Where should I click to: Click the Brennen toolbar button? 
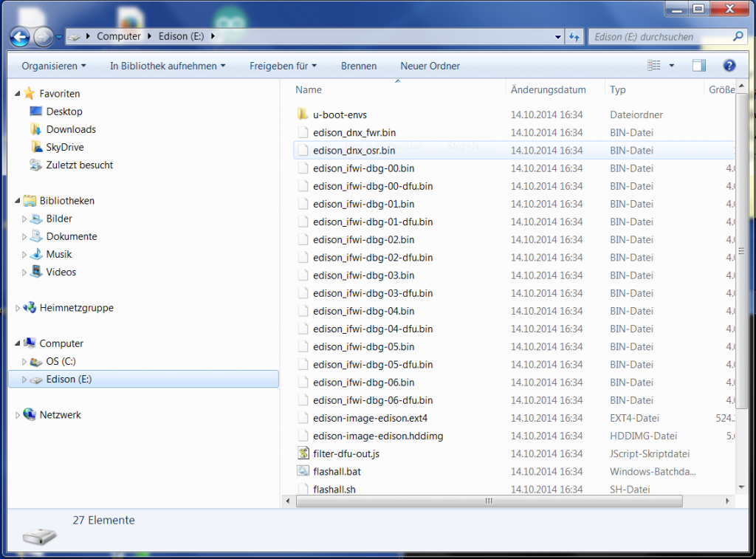click(x=359, y=66)
